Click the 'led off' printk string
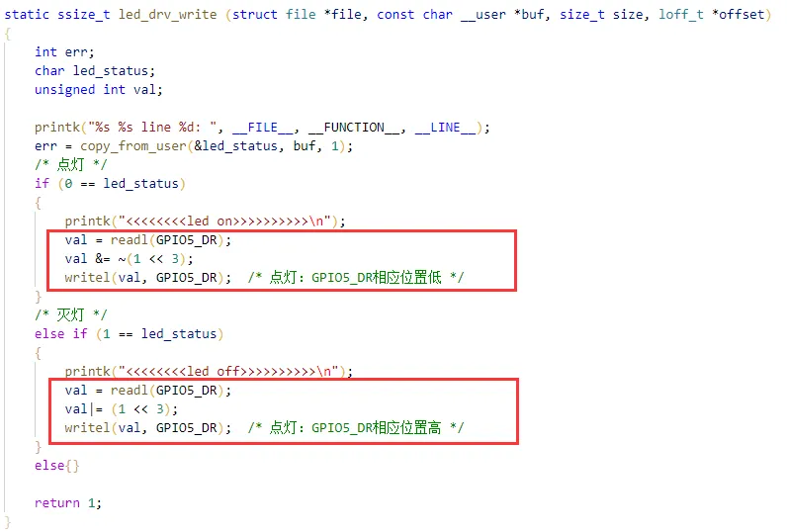This screenshot has width=787, height=532. point(227,372)
